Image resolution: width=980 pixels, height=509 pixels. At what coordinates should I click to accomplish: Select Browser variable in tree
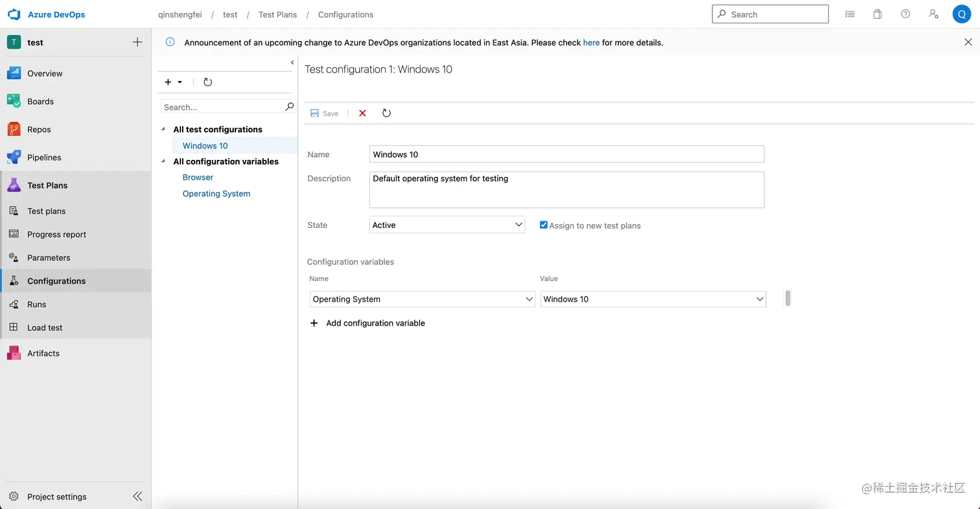pos(198,177)
